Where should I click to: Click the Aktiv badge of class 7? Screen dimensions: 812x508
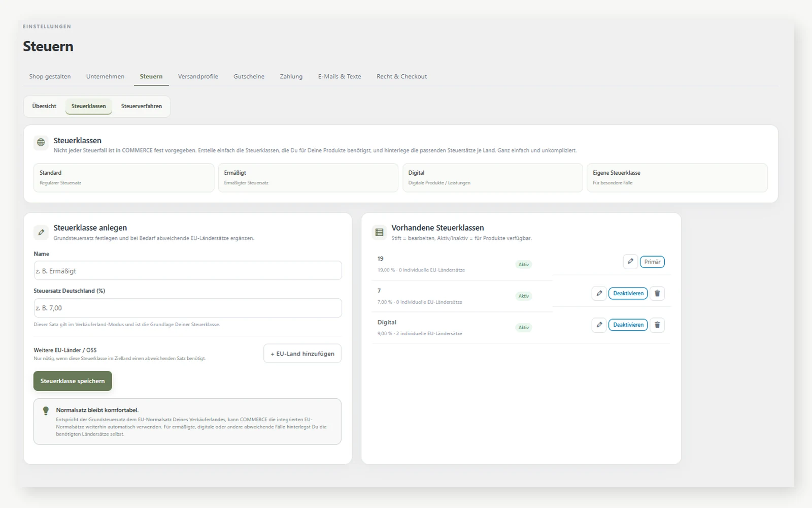[x=524, y=296]
